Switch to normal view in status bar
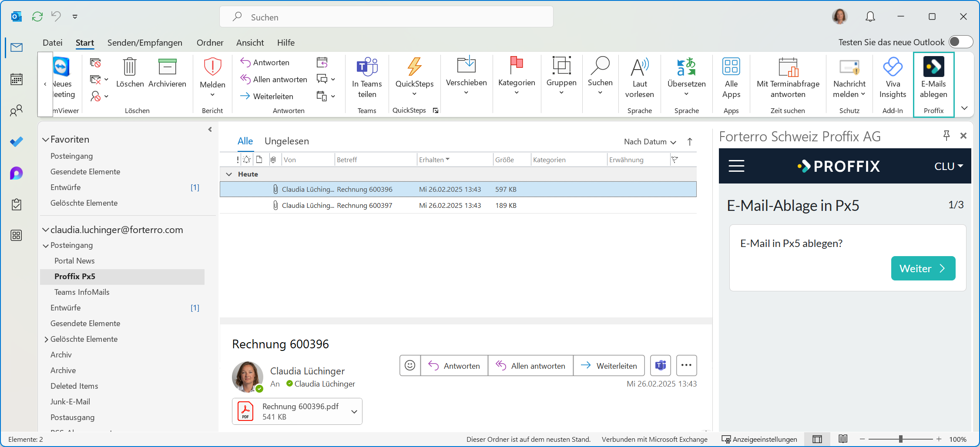 pyautogui.click(x=817, y=439)
